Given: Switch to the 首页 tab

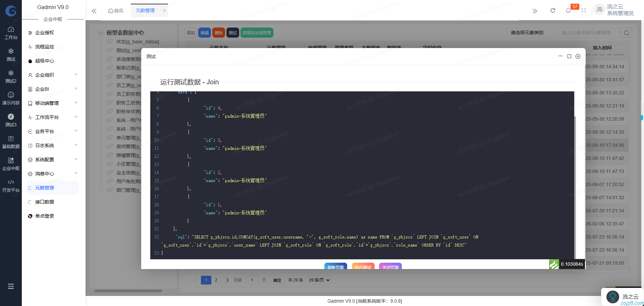Looking at the screenshot, I should click(116, 11).
